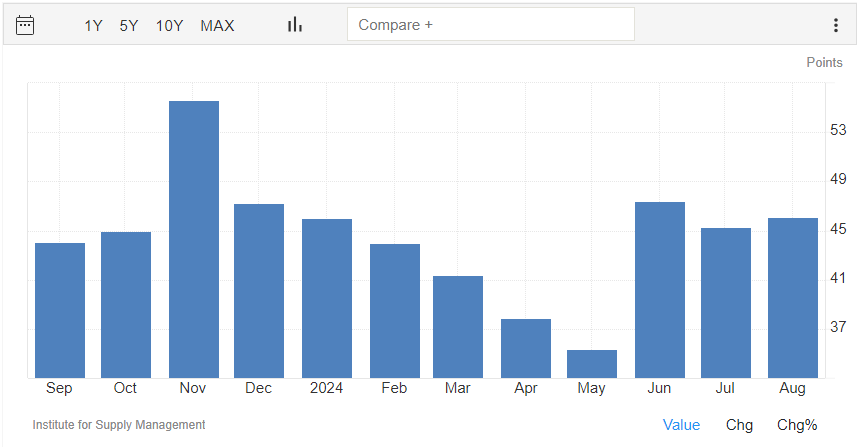Open the chart type bar icon
Viewport: 857px width, 447px height.
click(295, 25)
